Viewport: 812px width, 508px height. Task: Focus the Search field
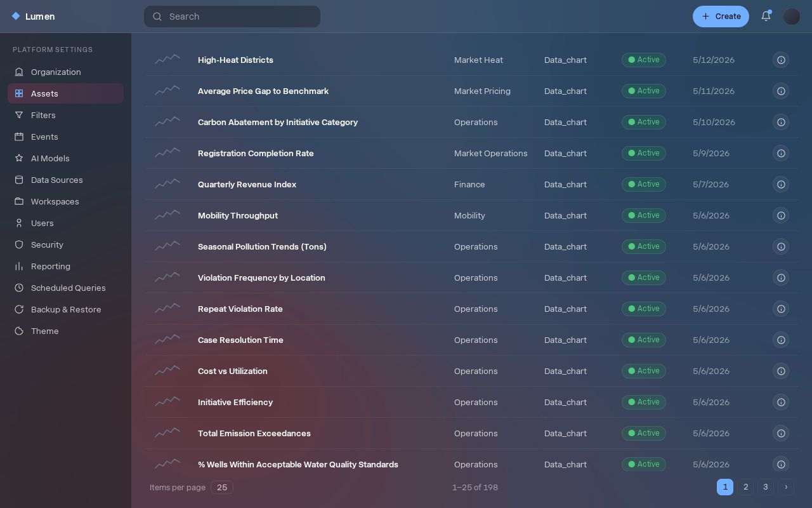(x=232, y=17)
